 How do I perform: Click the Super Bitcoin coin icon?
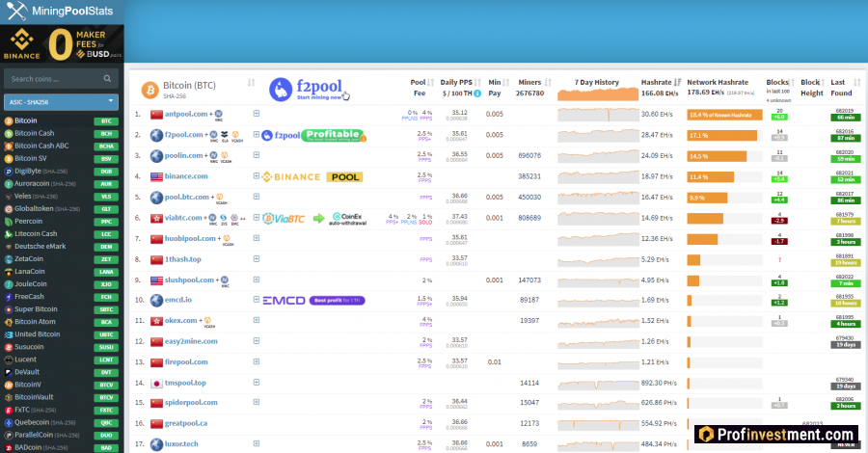point(9,309)
